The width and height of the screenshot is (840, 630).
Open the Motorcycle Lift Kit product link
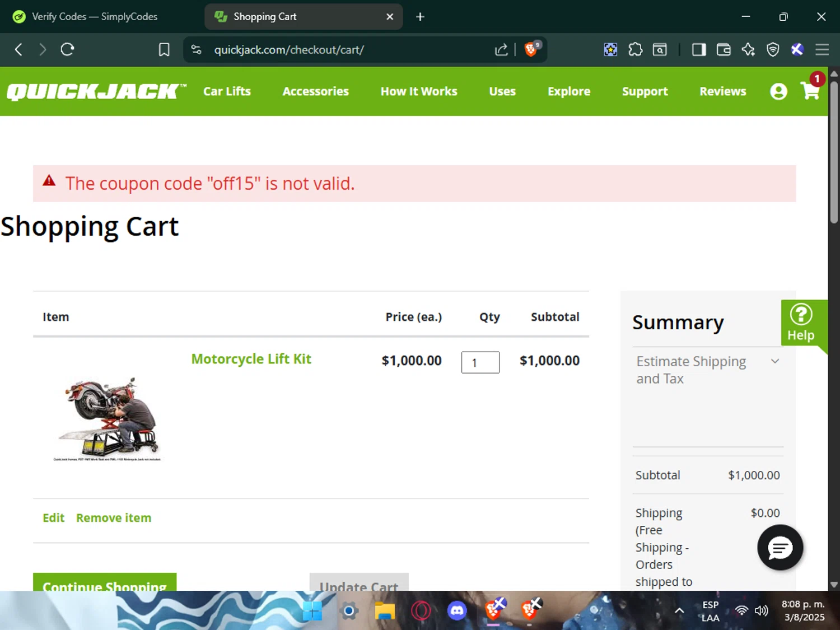251,359
